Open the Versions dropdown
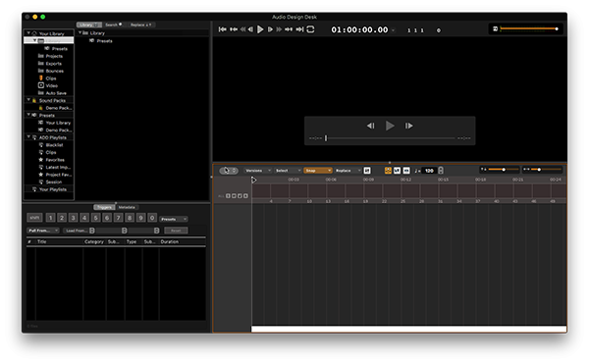589x364 pixels. point(257,171)
